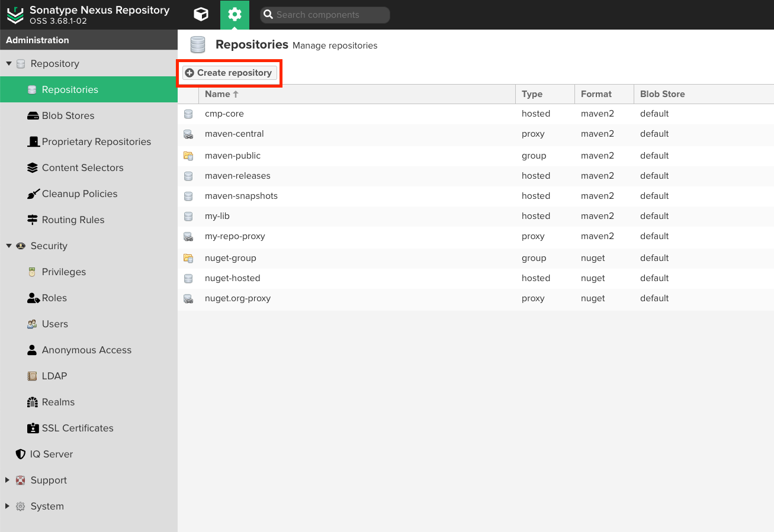The height and width of the screenshot is (532, 774).
Task: Click the Support lifebuoy icon
Action: pos(21,481)
